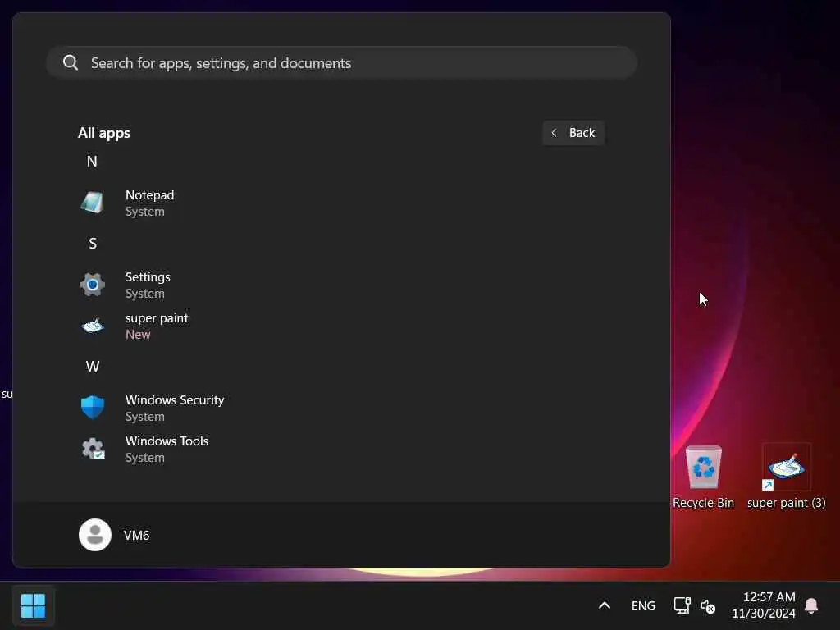Open the Settings gear icon
Viewport: 840px width, 630px height.
pos(92,285)
